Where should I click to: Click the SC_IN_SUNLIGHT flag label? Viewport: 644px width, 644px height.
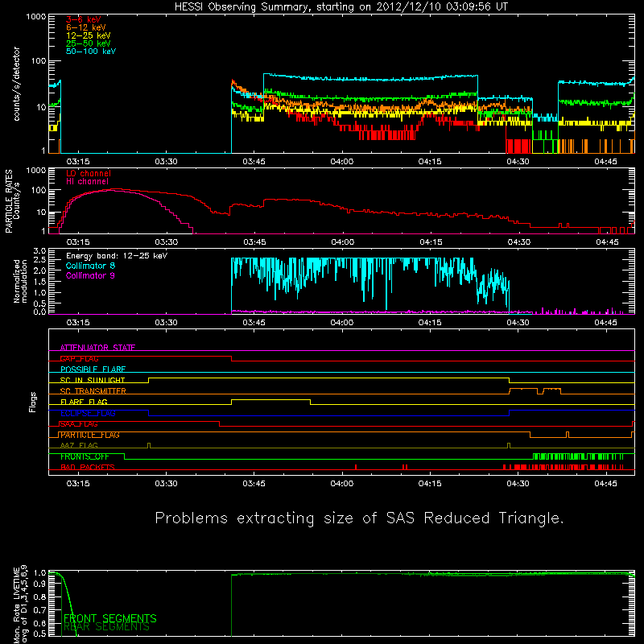click(93, 380)
